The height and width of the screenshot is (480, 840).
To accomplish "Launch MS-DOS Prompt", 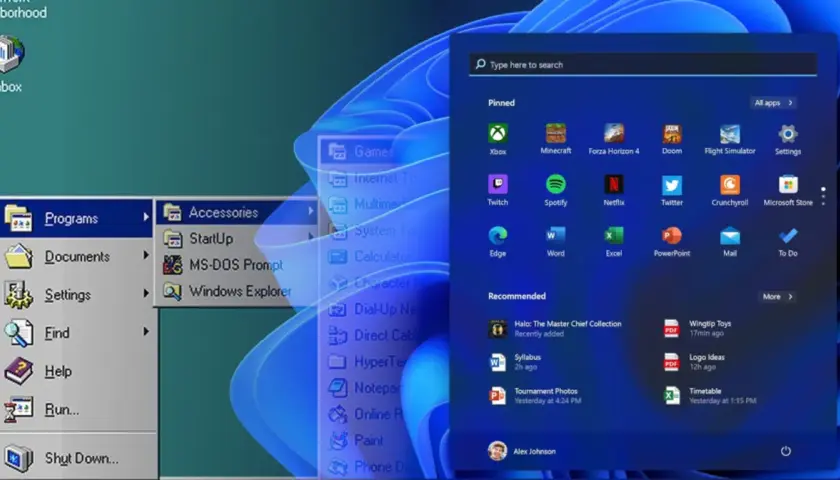I will pos(236,265).
